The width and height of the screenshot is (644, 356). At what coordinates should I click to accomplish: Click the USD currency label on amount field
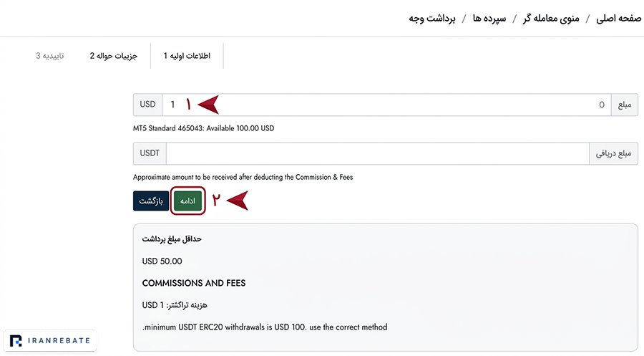click(147, 105)
